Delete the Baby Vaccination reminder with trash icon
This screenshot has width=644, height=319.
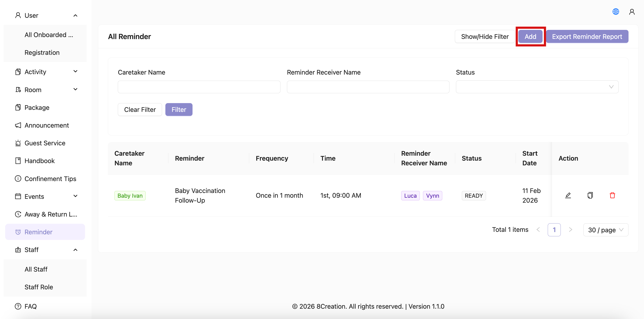point(612,195)
